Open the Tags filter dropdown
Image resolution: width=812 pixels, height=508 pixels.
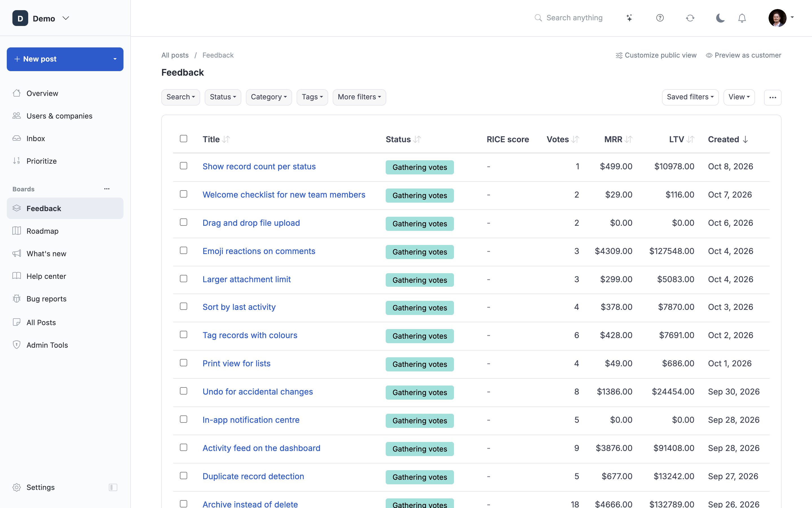312,97
